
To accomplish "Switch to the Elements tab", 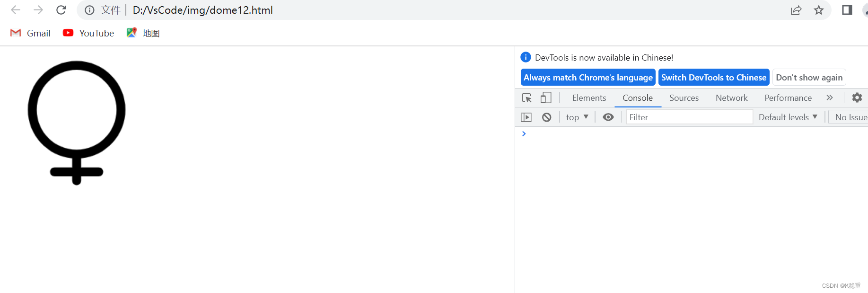I will (589, 98).
